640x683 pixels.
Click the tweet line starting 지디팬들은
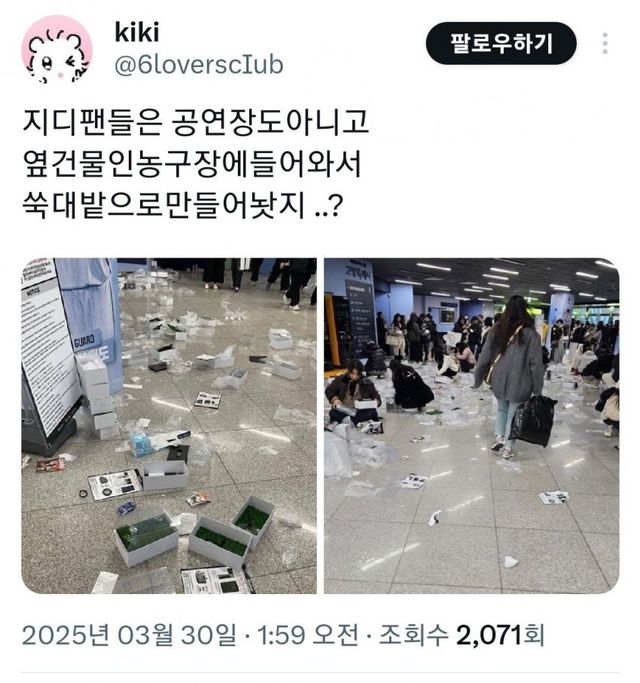(x=196, y=121)
